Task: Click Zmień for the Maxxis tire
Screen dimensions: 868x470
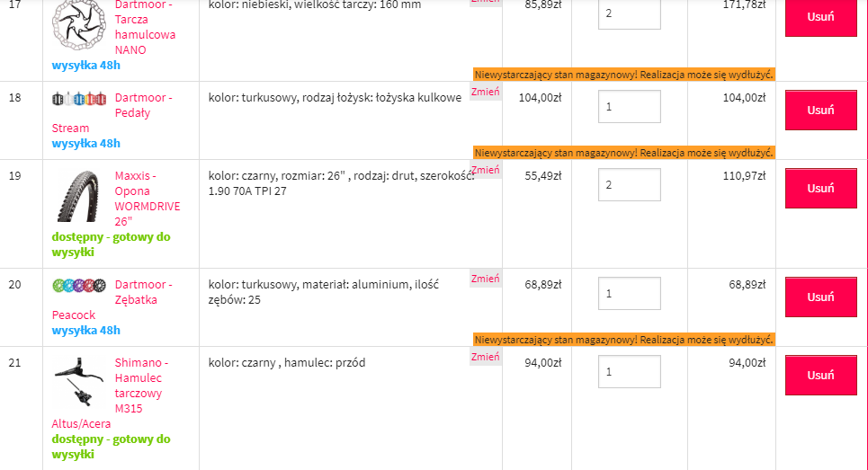Action: click(486, 171)
